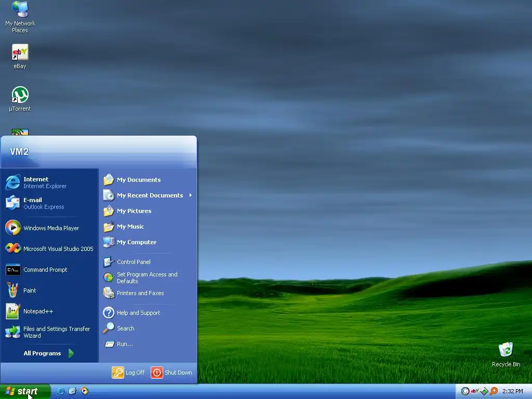Click the Shut Down button

click(x=171, y=373)
